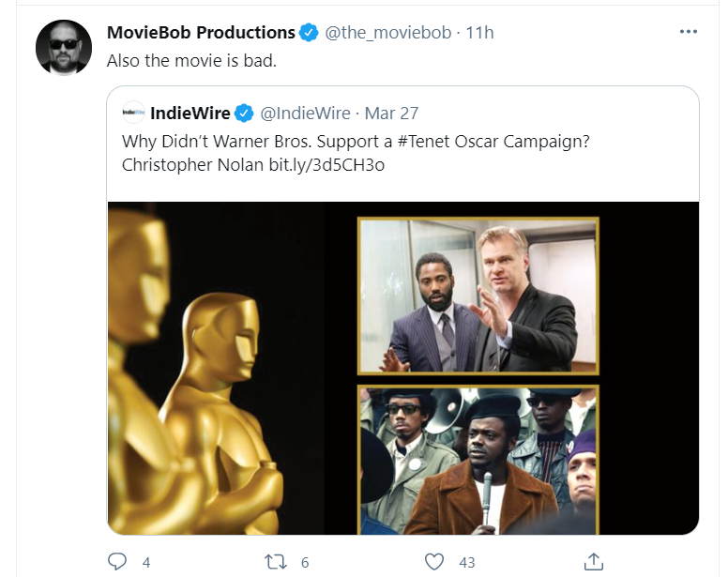
Task: Click MovieBob's profile avatar photo
Action: (x=64, y=47)
